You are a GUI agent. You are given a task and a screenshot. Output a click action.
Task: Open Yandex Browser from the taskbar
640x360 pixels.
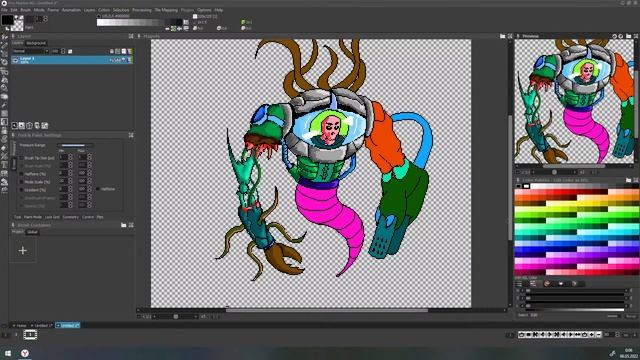pyautogui.click(x=24, y=353)
